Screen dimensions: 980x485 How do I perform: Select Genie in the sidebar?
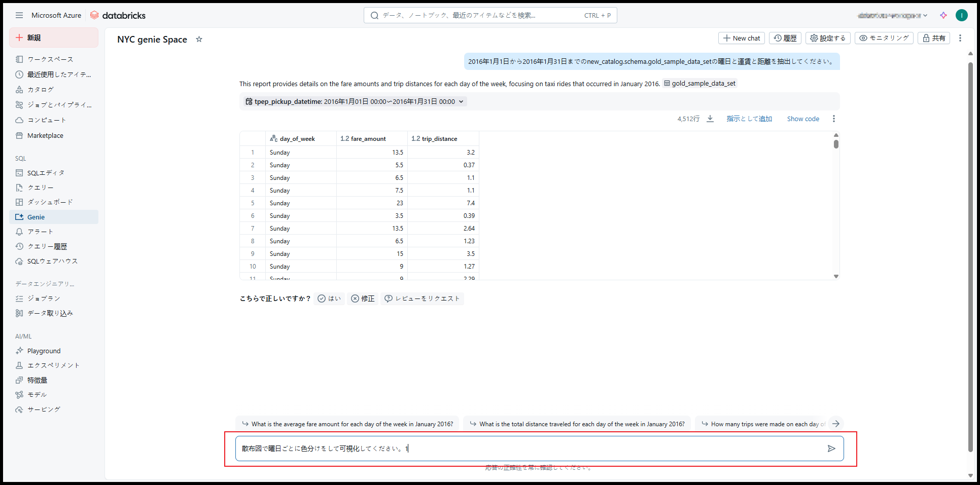point(54,217)
